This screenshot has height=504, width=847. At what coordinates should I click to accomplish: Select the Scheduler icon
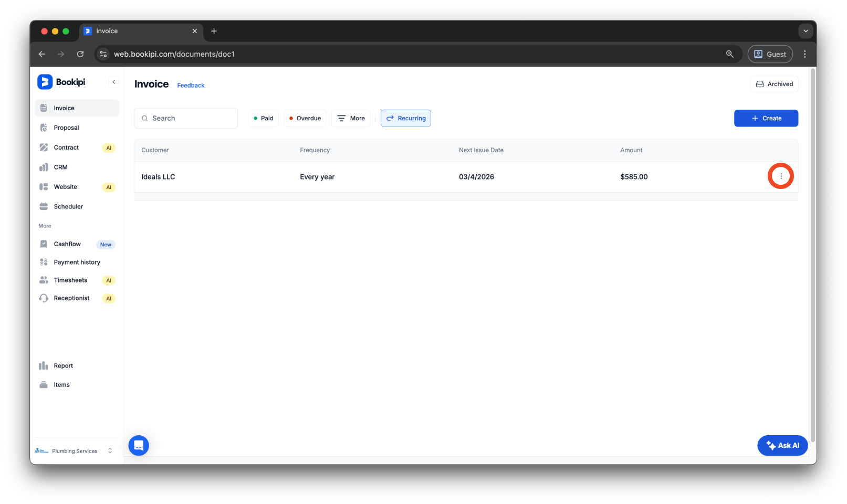pyautogui.click(x=44, y=206)
